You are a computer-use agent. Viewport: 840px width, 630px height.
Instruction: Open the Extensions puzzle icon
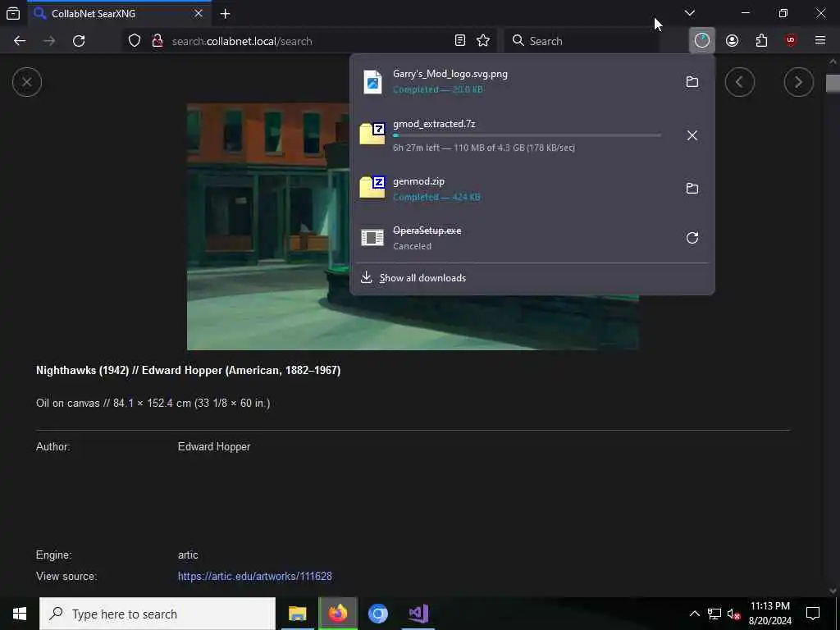pyautogui.click(x=761, y=41)
